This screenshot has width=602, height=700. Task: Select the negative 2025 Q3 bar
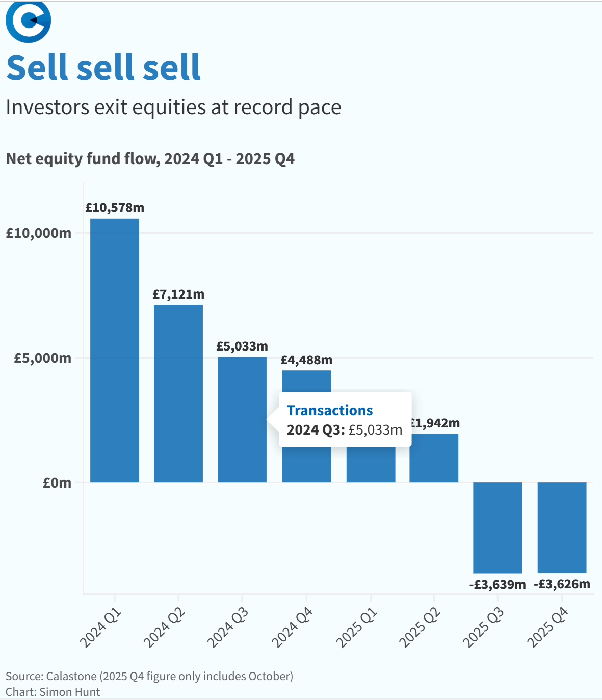coord(498,528)
